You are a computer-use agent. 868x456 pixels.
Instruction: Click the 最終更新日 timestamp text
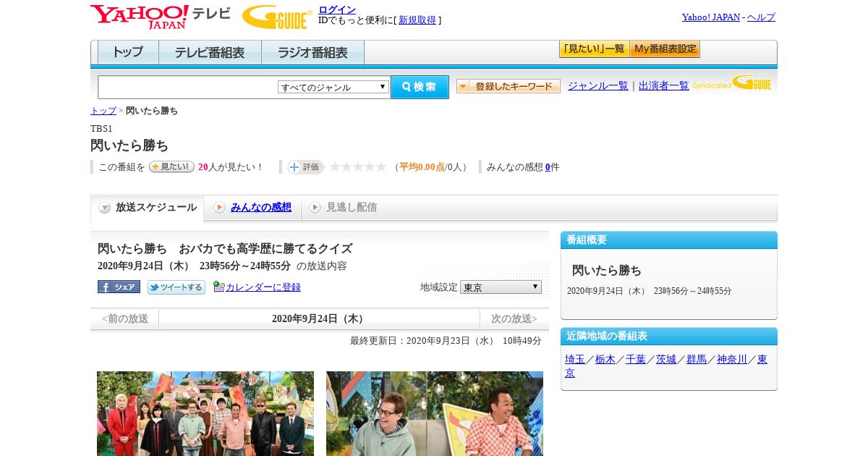(x=446, y=341)
